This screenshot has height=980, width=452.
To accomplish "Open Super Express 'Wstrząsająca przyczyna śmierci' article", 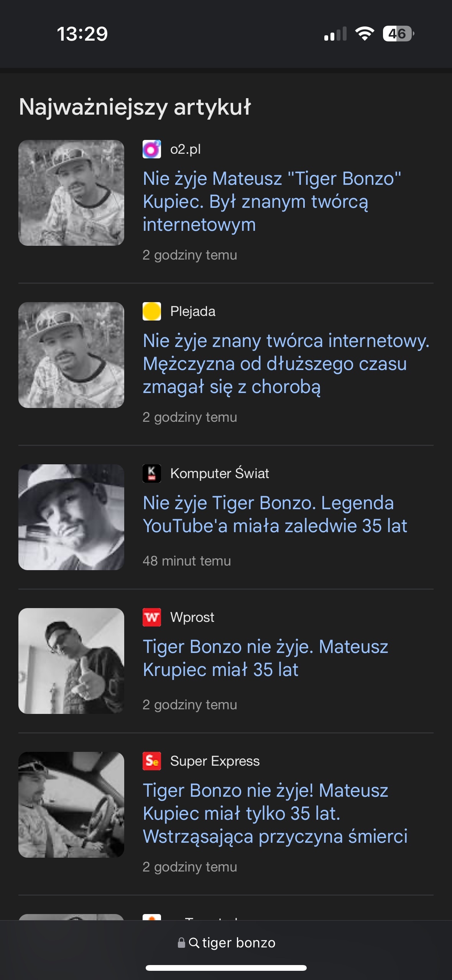I will click(274, 814).
